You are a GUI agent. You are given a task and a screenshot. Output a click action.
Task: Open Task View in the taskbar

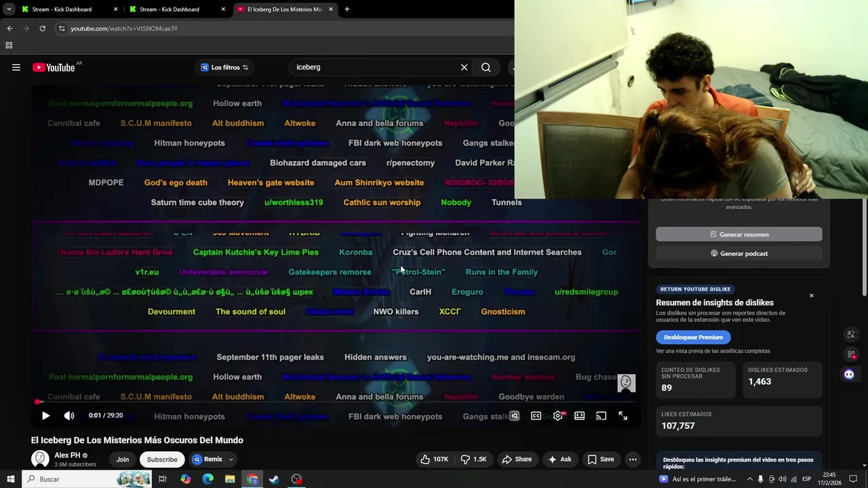tap(163, 479)
